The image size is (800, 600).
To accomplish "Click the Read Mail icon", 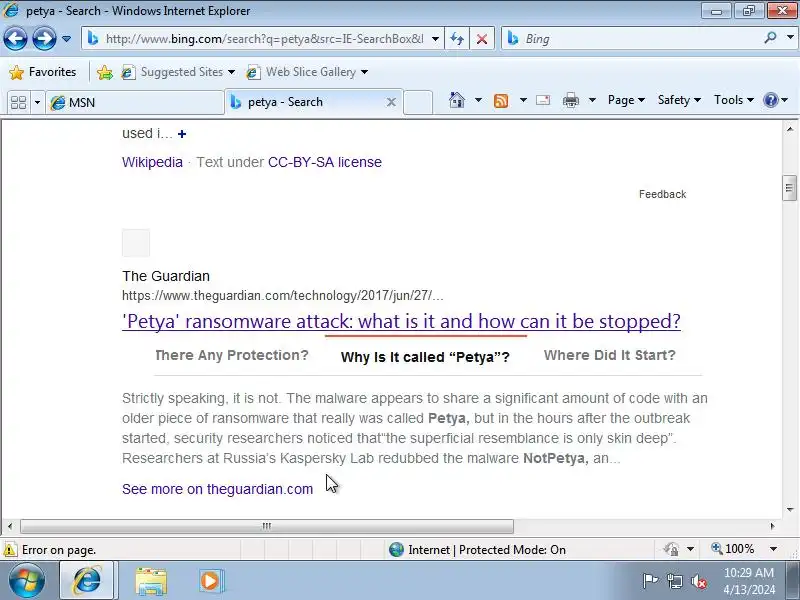I will click(x=543, y=100).
